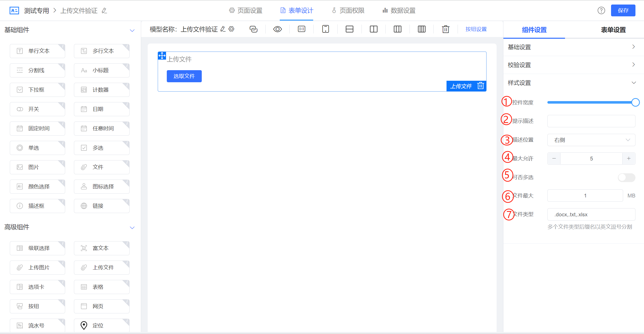The image size is (644, 334).
Task: Click the help question mark icon
Action: [601, 11]
